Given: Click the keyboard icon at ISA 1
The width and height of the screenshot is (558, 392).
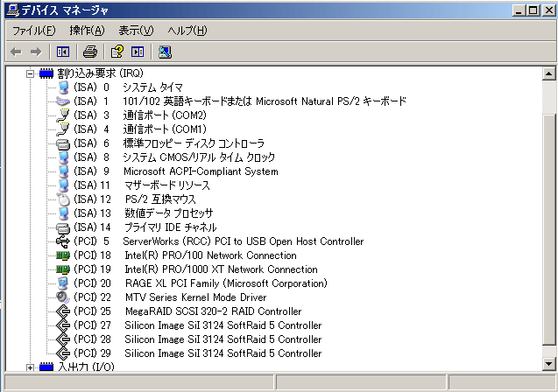Looking at the screenshot, I should (63, 101).
